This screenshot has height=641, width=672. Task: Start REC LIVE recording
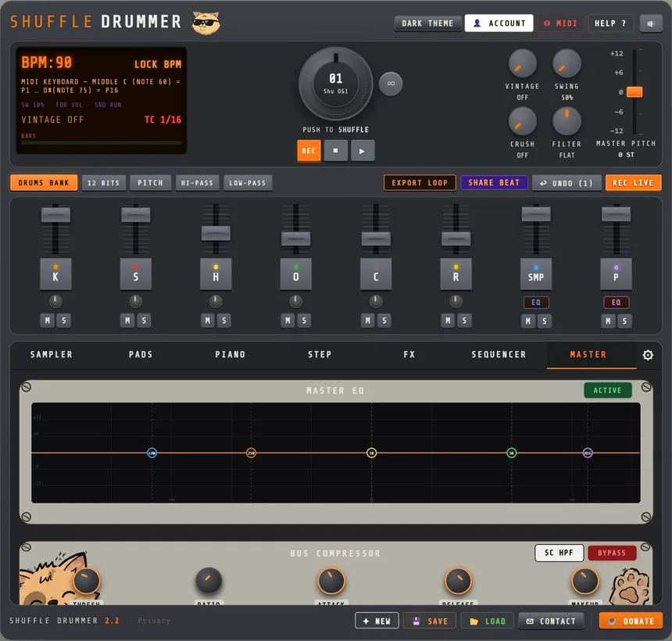[633, 183]
